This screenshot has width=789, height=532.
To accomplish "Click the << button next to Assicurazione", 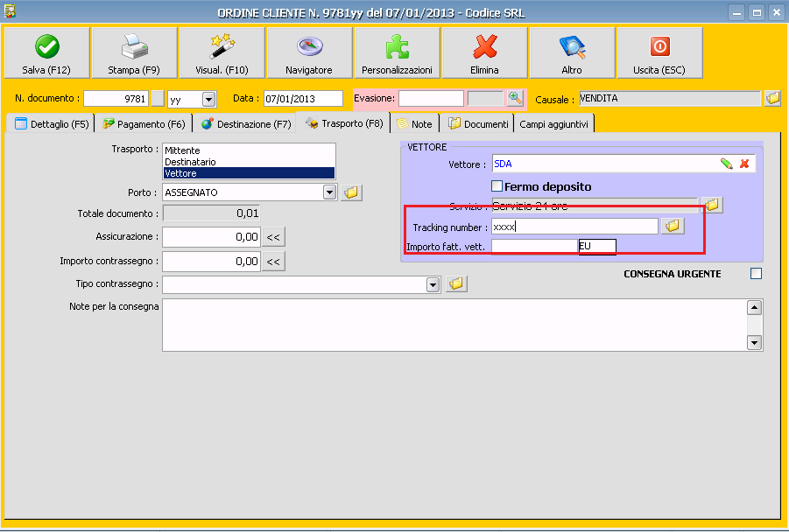I will [x=274, y=236].
